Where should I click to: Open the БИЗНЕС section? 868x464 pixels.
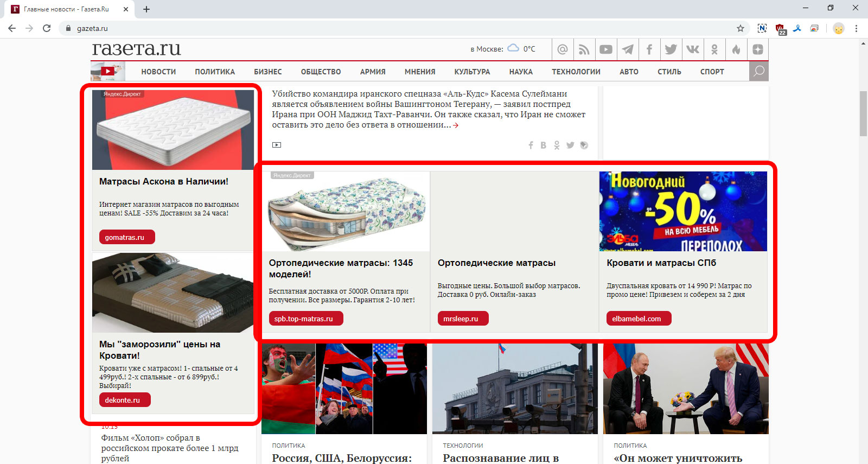268,72
